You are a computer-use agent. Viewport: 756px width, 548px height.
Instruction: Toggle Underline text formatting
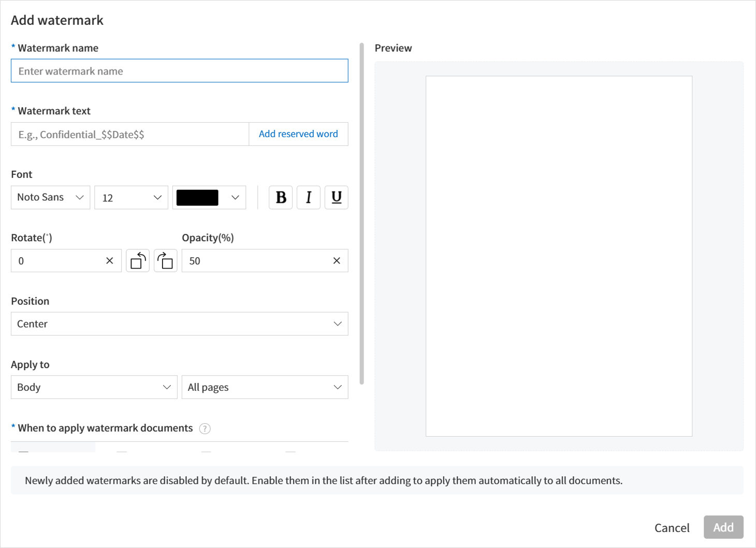click(x=337, y=198)
